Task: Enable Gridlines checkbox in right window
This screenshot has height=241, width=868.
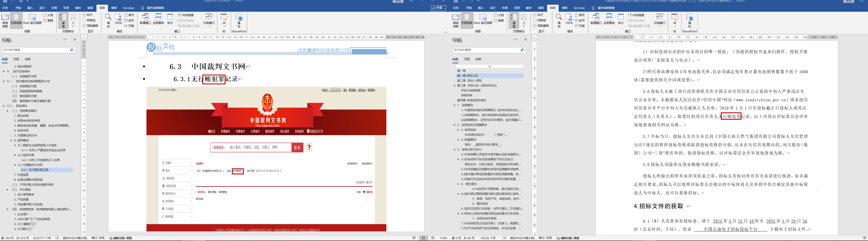Action: click(535, 21)
